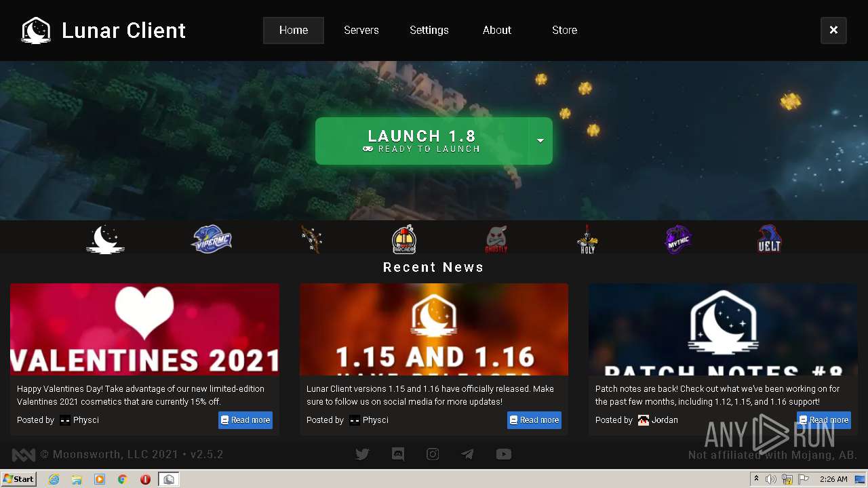This screenshot has width=868, height=488.
Task: Switch to the Store tab
Action: tap(565, 30)
